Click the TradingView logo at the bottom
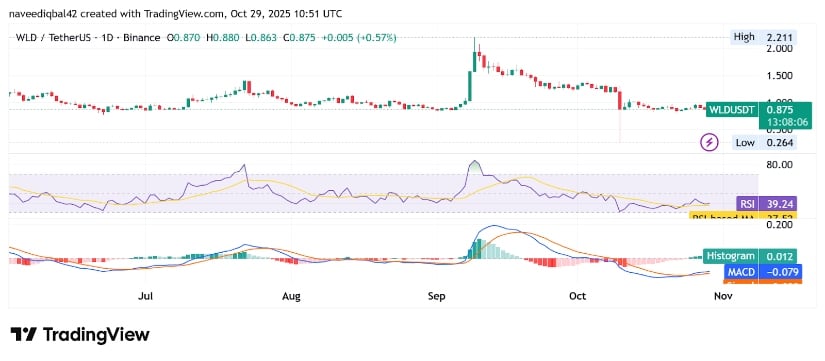The image size is (825, 361). [80, 335]
